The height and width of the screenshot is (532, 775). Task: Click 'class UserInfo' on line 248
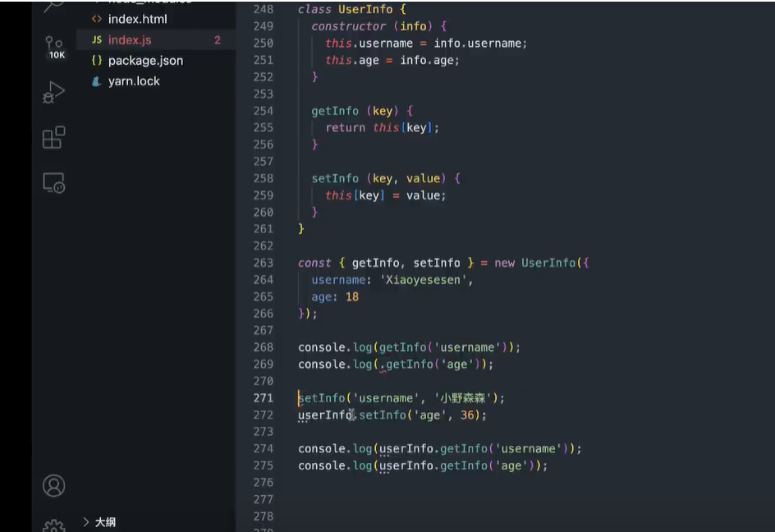click(x=345, y=9)
